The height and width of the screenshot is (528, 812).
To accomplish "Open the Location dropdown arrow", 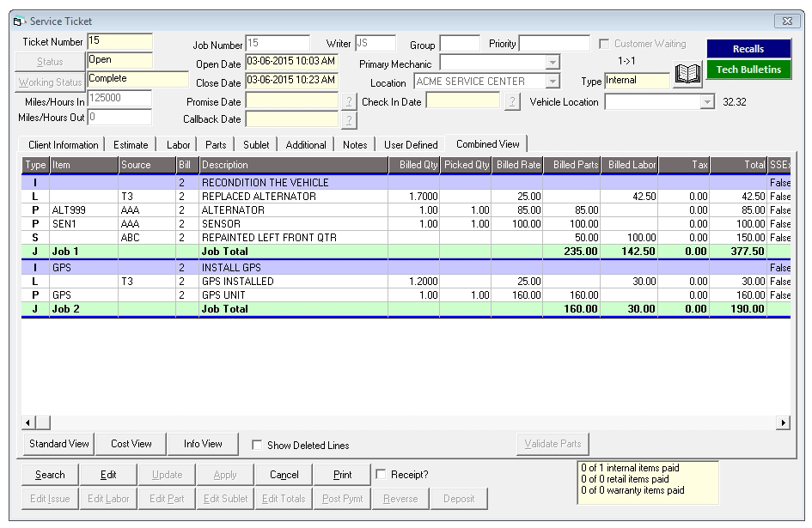I will (553, 82).
